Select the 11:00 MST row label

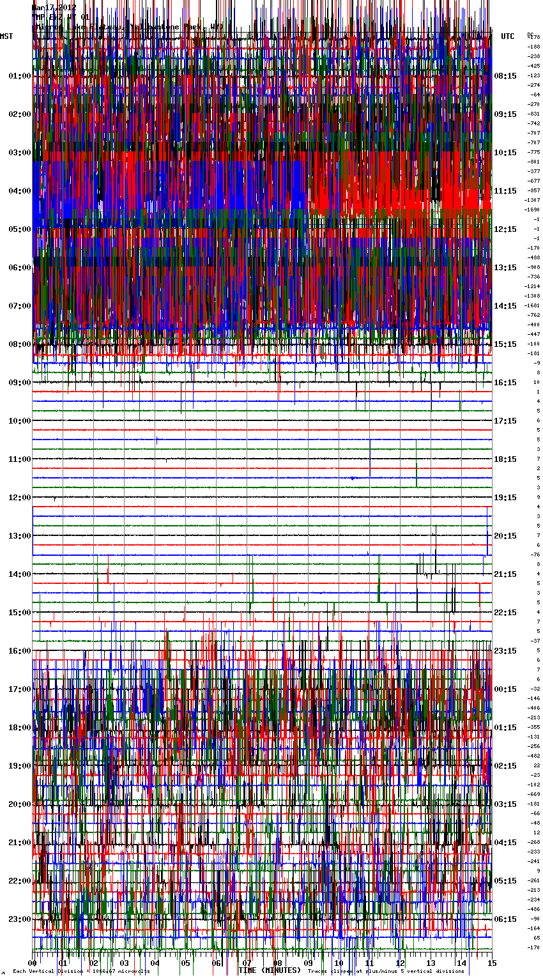pyautogui.click(x=20, y=459)
